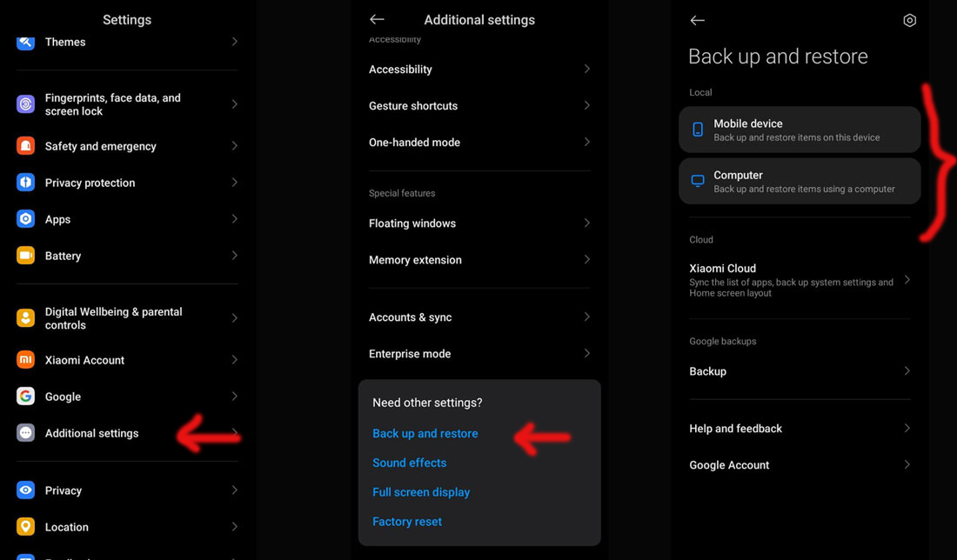Expand the Accessibility chevron
The width and height of the screenshot is (957, 560).
point(587,70)
